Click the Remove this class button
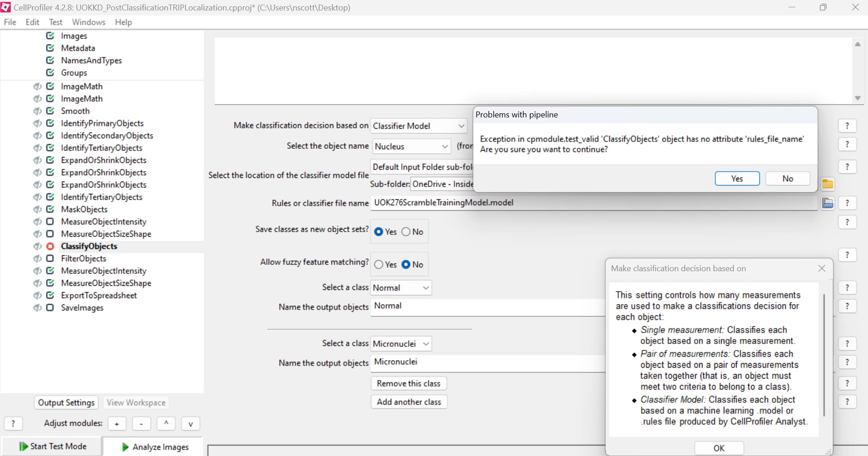The image size is (868, 456). pyautogui.click(x=408, y=383)
